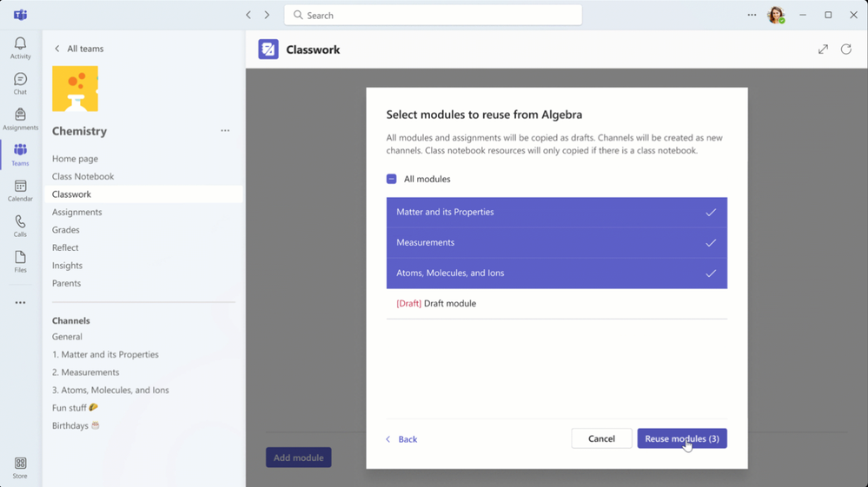The image size is (868, 487).
Task: Toggle the All modules checkbox
Action: point(391,179)
